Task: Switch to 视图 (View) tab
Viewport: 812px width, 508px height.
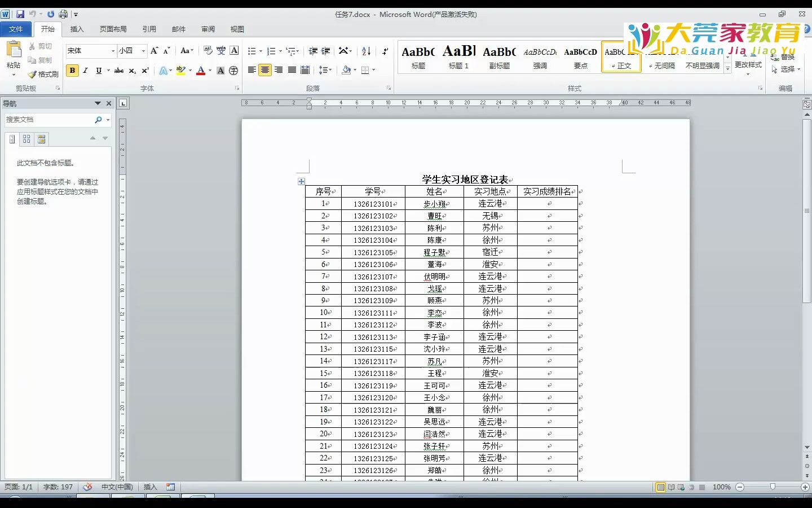Action: click(237, 29)
